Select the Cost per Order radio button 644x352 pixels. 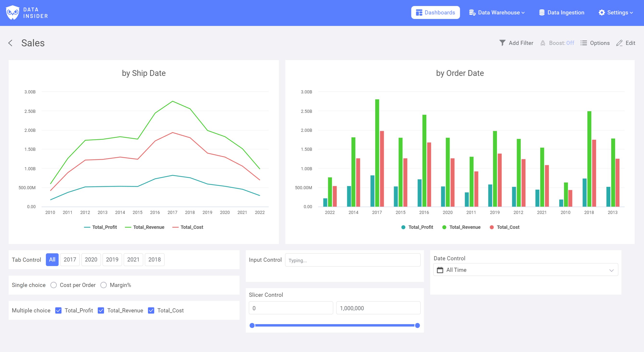54,285
